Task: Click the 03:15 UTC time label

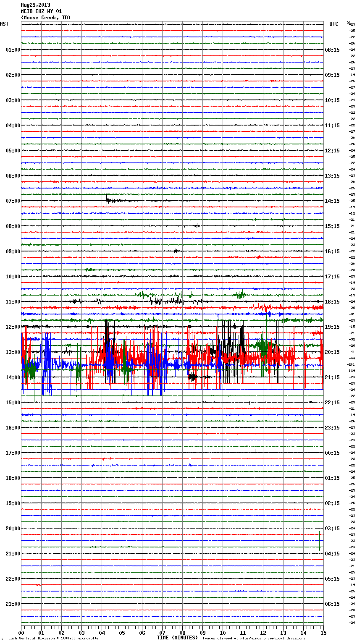Action: click(332, 529)
